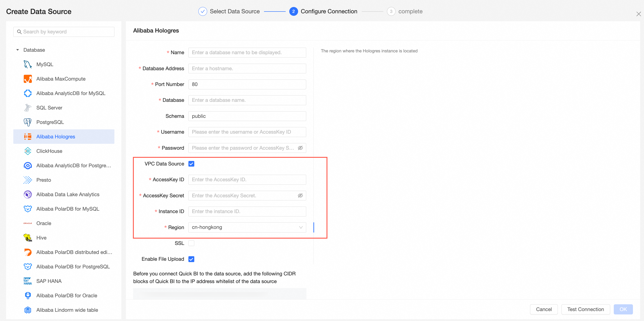
Task: Select ClickHouse data source
Action: 64,151
